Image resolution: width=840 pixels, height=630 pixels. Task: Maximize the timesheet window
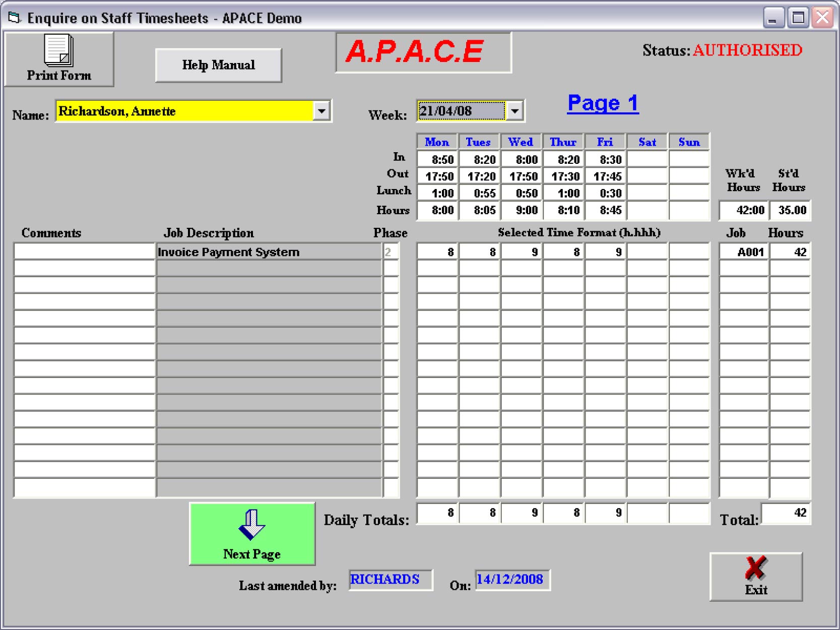(x=798, y=18)
